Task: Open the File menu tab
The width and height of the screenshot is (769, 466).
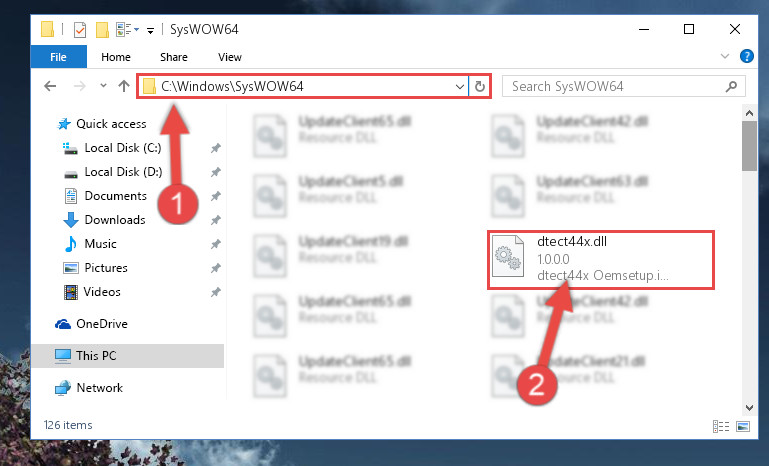Action: [x=58, y=57]
